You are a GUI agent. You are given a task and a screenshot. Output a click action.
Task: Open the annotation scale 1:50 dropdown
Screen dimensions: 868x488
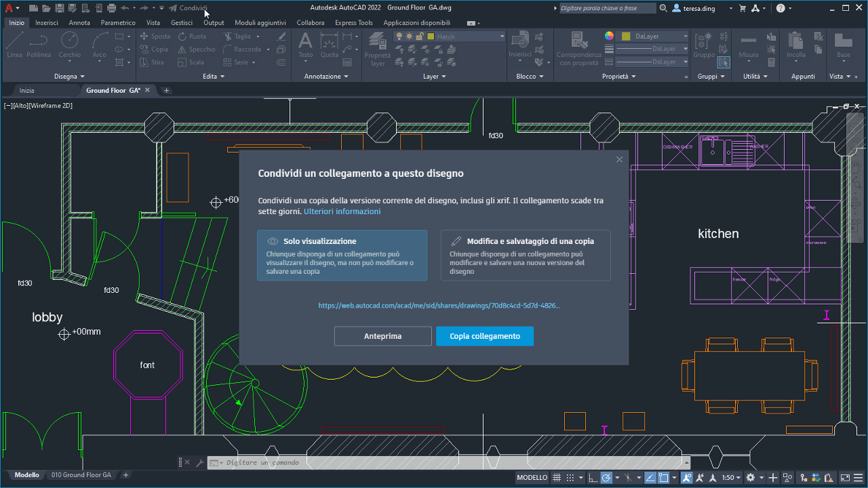(x=732, y=478)
